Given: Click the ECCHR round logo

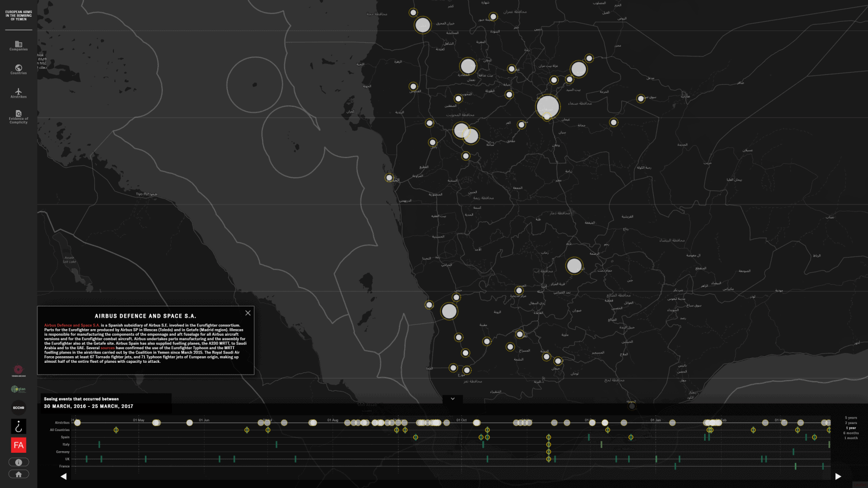Looking at the screenshot, I should tap(18, 408).
